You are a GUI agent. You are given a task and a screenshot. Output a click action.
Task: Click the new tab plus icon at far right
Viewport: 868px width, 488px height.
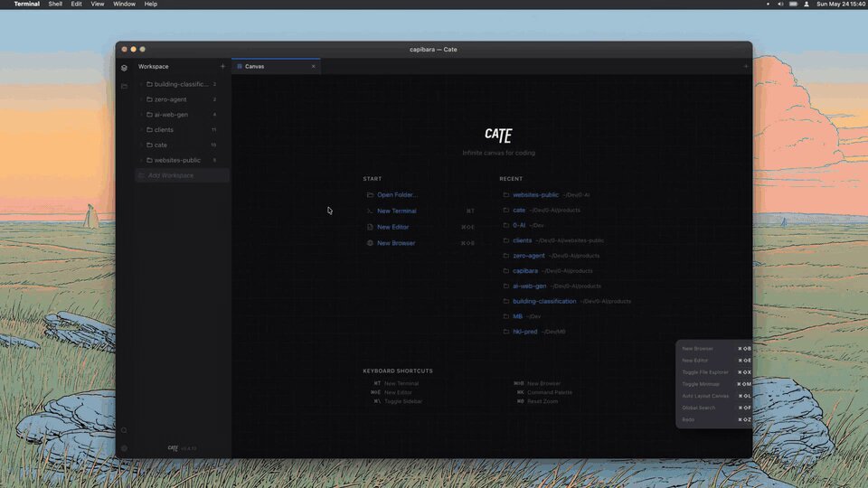[x=746, y=66]
